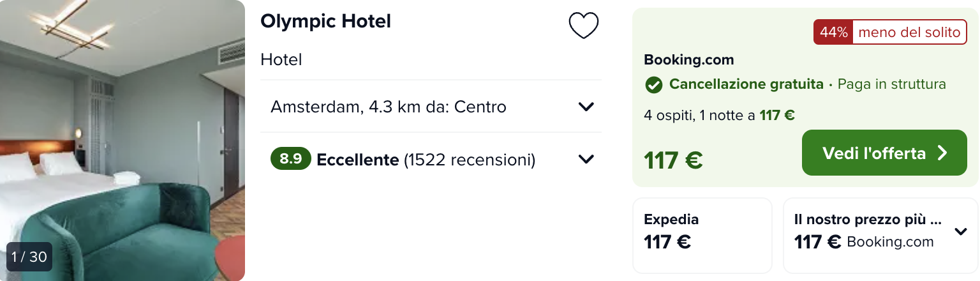Click the green free cancellation checkmark icon
Screen dimensions: 980x281
coord(653,84)
